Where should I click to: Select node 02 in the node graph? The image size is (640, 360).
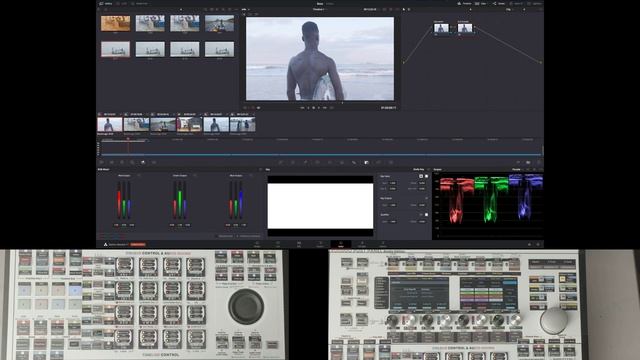(465, 28)
